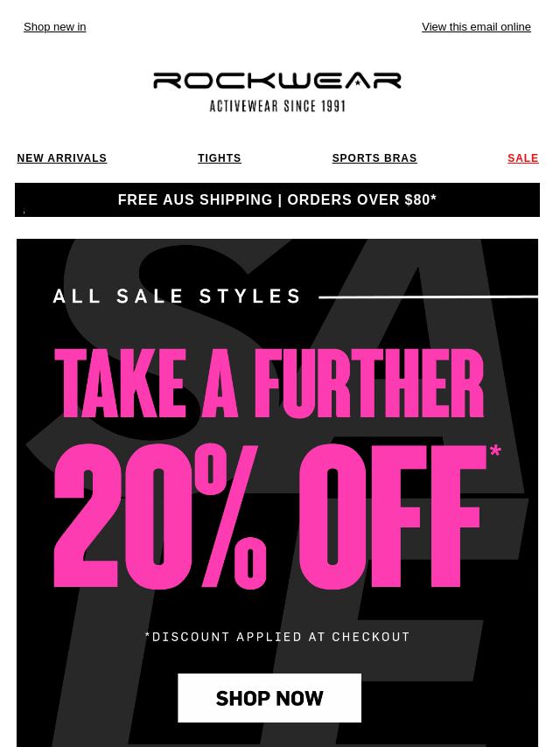Viewport: 560px width, 747px height.
Task: Click 'View this email online' link
Action: [476, 27]
